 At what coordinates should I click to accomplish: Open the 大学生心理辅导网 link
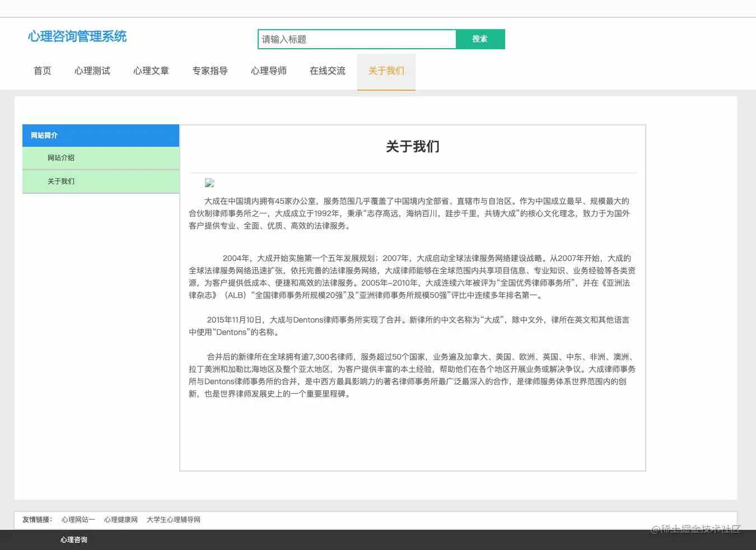[174, 520]
